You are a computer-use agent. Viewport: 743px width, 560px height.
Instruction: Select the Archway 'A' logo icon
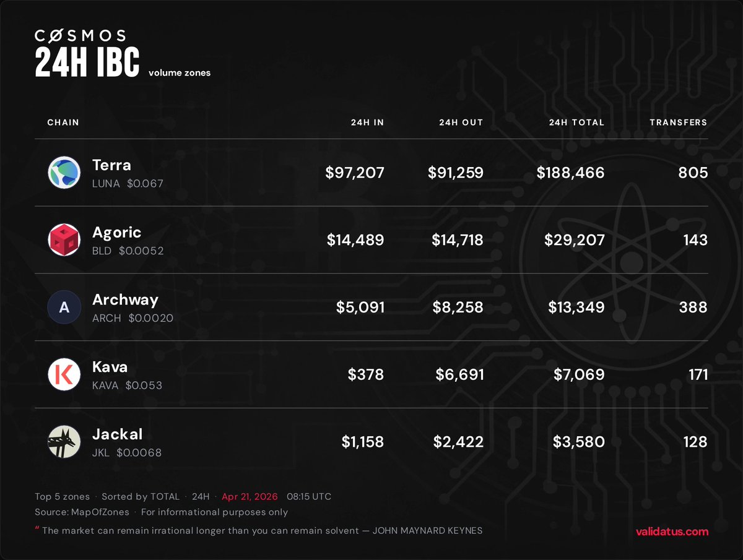(x=64, y=307)
